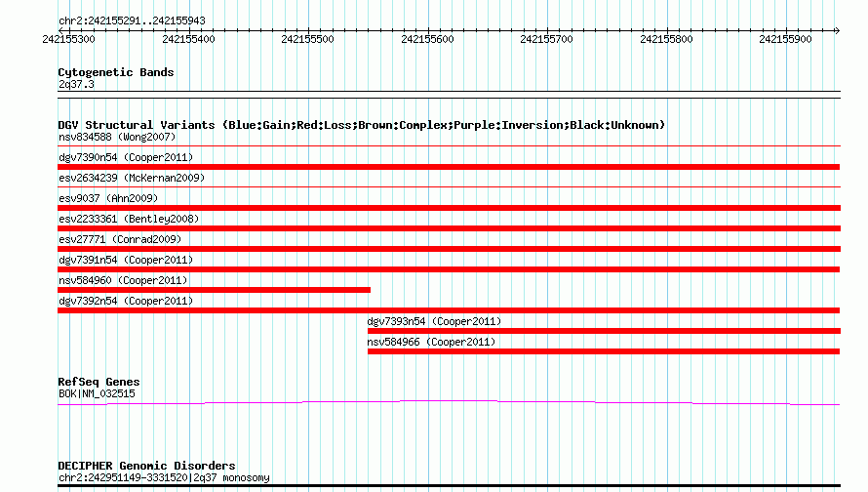Click the DGV Structural Variants track title
The image size is (868, 492).
(362, 125)
